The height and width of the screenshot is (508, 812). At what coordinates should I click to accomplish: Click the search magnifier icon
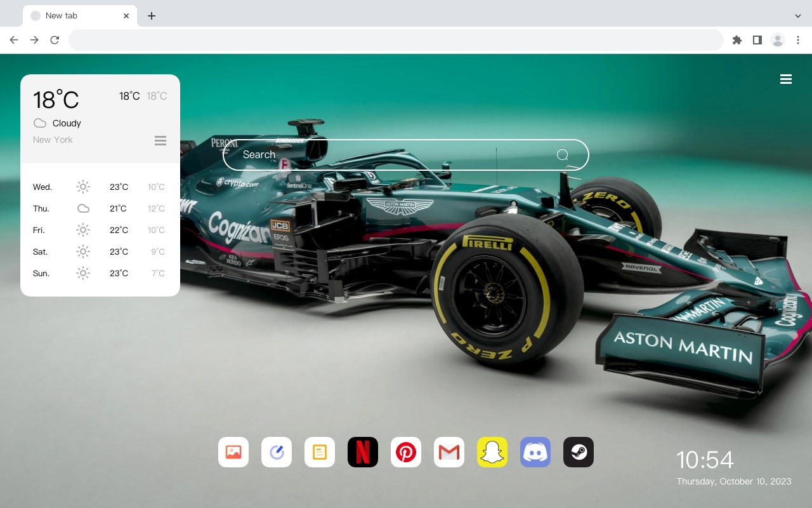563,155
